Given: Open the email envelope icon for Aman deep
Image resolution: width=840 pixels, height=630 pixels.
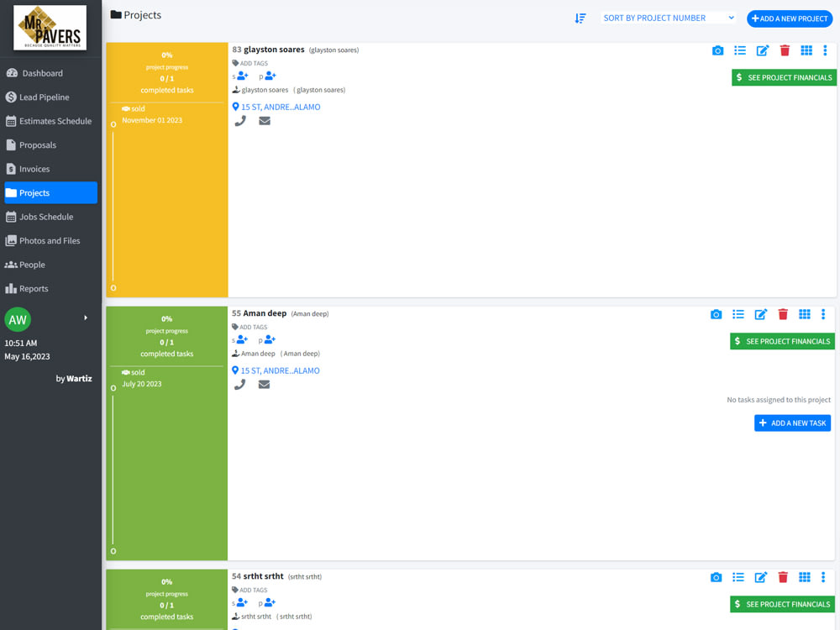Looking at the screenshot, I should point(265,385).
